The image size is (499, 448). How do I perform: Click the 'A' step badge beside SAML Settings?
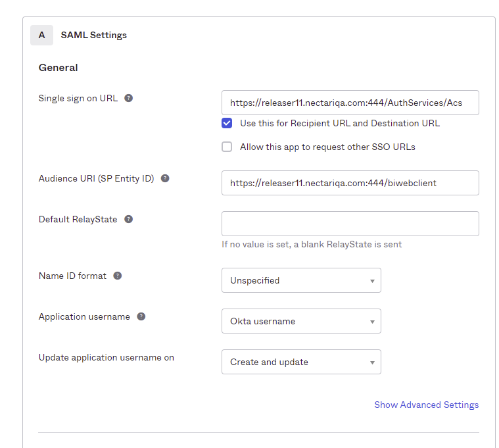click(x=41, y=35)
